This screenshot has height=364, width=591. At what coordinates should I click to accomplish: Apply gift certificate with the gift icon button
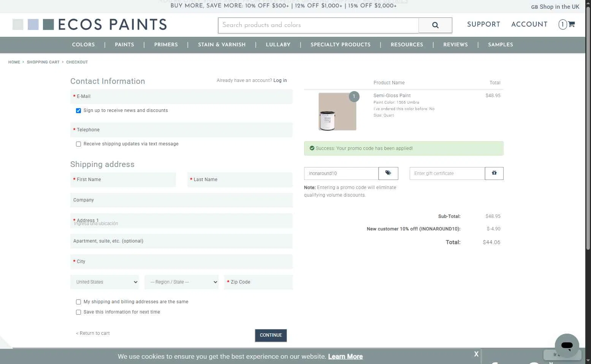click(x=494, y=173)
